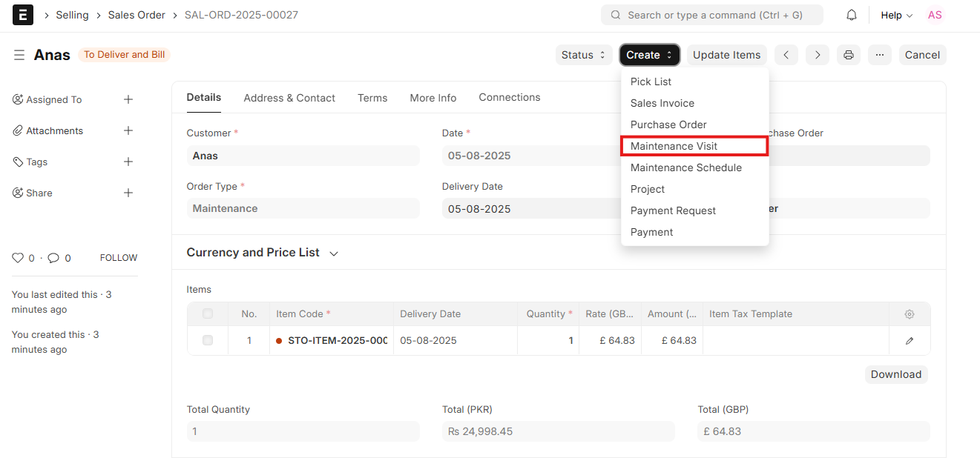Click the Update Items button
Viewport: 980px width, 458px height.
click(x=727, y=55)
